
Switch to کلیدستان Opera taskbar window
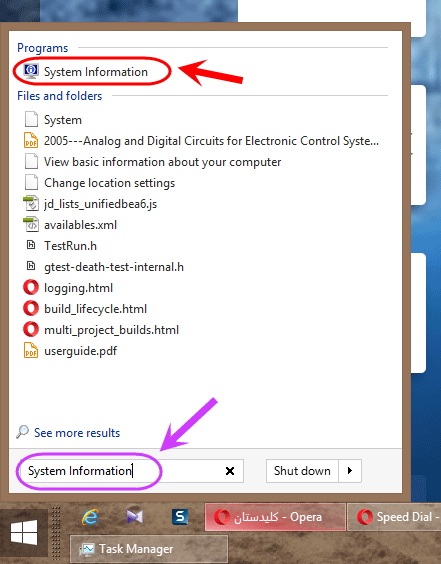(275, 517)
